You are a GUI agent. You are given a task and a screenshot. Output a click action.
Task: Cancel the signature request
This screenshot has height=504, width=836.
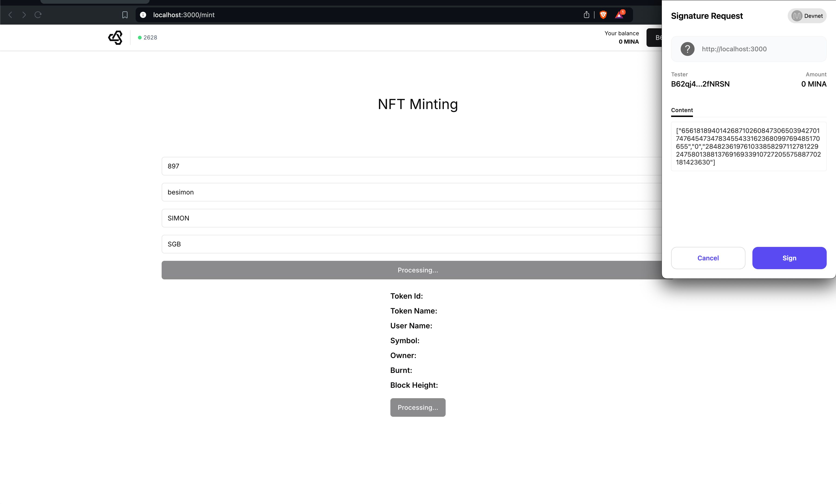[708, 258]
